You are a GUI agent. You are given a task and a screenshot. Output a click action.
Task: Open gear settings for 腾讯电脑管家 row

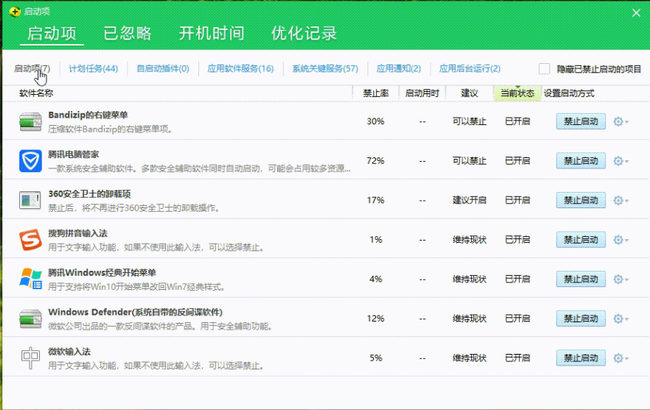point(621,161)
